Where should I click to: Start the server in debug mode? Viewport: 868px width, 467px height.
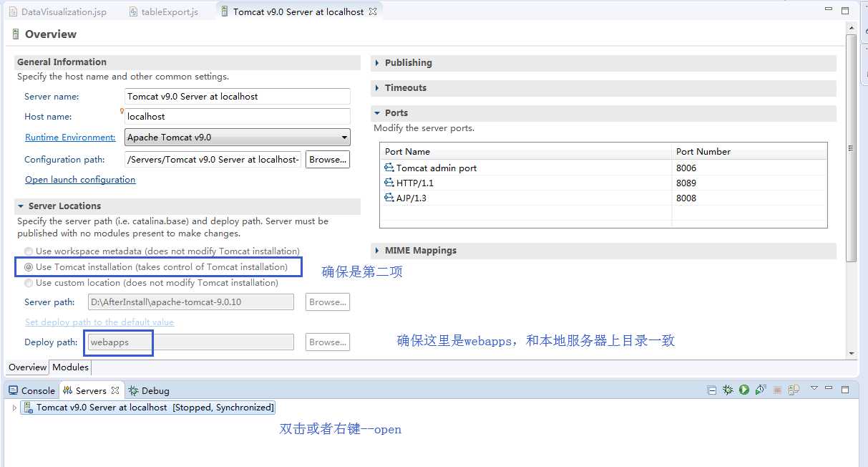[728, 390]
